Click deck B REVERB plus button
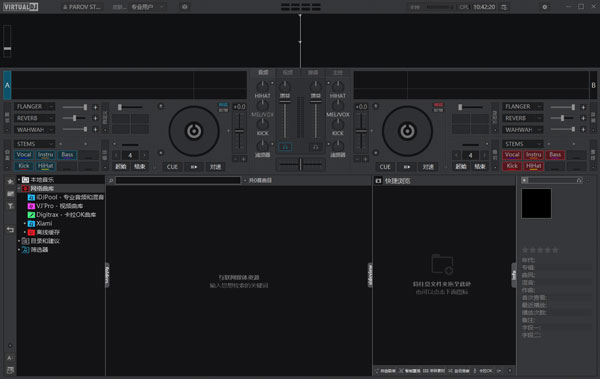The height and width of the screenshot is (379, 600). [583, 118]
